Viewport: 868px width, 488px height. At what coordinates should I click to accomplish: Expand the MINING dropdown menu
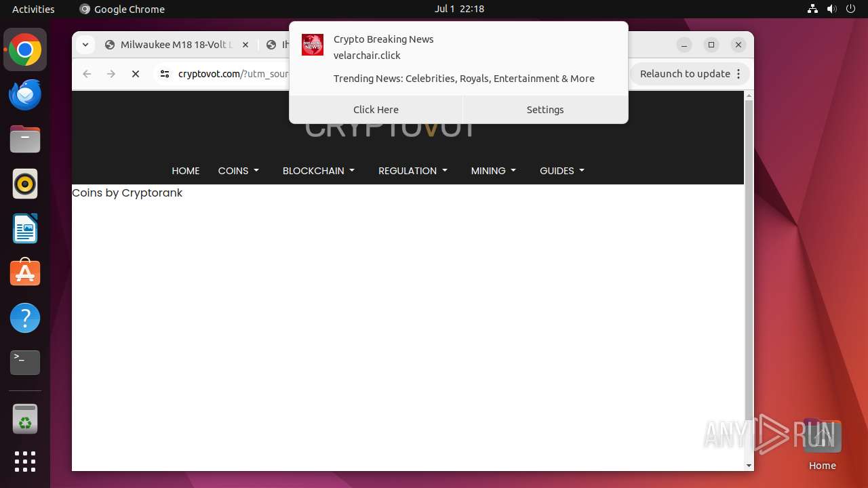coord(494,171)
